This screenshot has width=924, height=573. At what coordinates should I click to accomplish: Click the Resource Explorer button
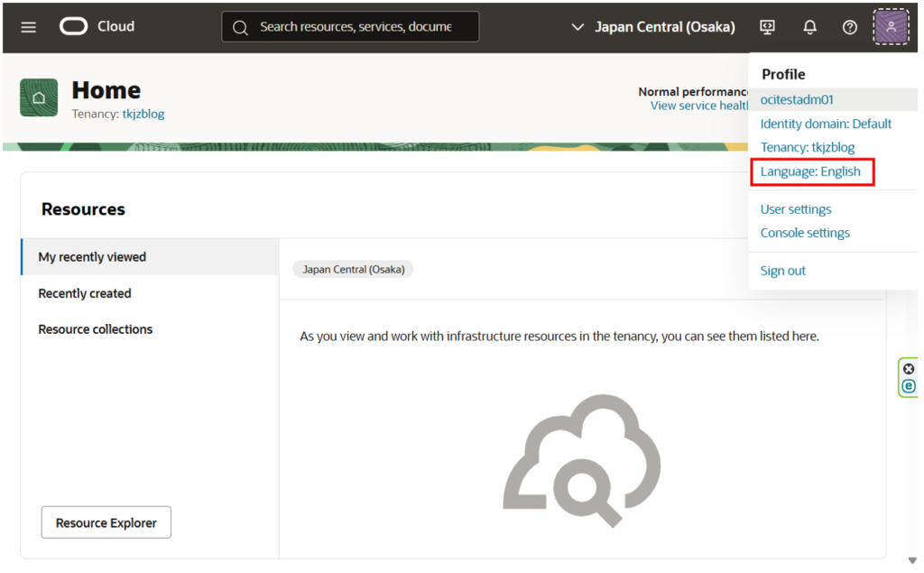(x=106, y=522)
